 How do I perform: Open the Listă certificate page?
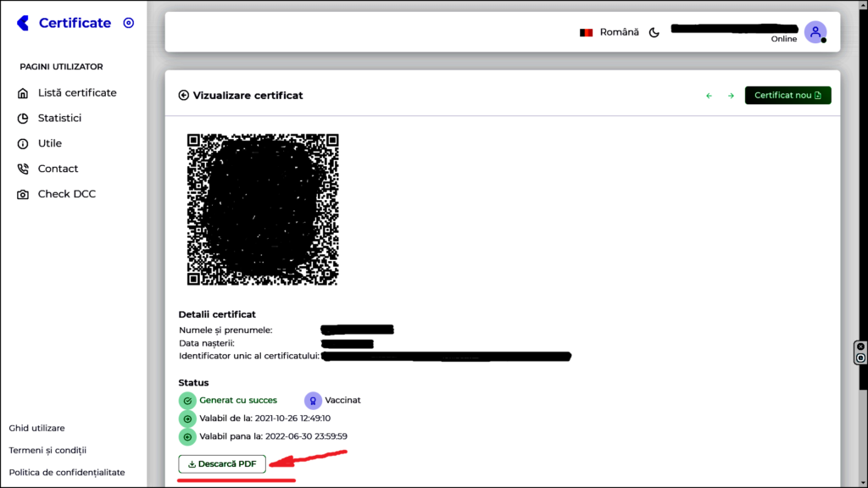76,92
